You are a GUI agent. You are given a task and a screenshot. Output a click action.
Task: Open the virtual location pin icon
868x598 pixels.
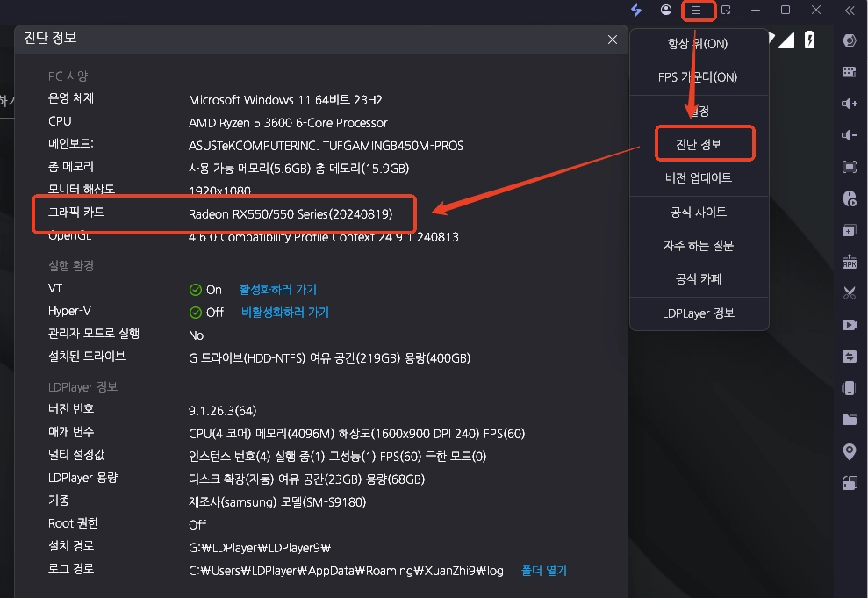tap(850, 452)
